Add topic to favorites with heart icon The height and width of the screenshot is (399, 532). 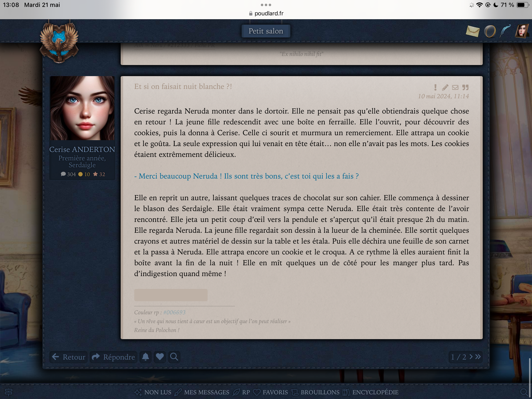point(160,357)
